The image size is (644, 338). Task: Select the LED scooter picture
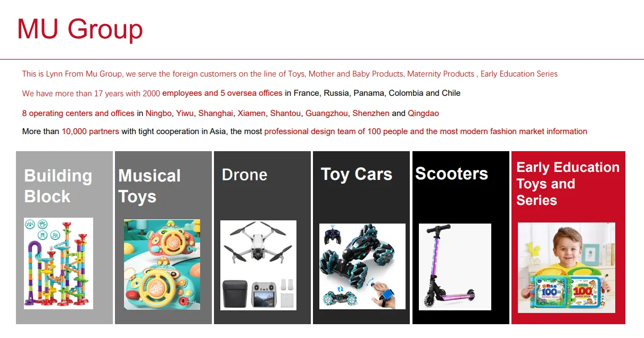[x=455, y=267]
